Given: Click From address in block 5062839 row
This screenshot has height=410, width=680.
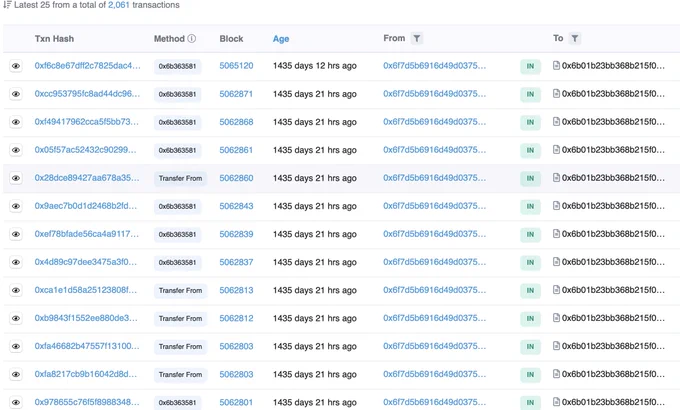Looking at the screenshot, I should click(435, 234).
